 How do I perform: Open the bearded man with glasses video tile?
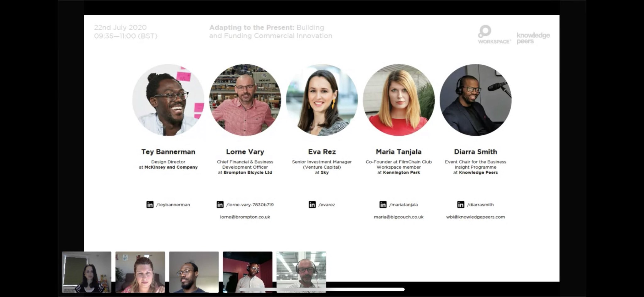click(194, 272)
